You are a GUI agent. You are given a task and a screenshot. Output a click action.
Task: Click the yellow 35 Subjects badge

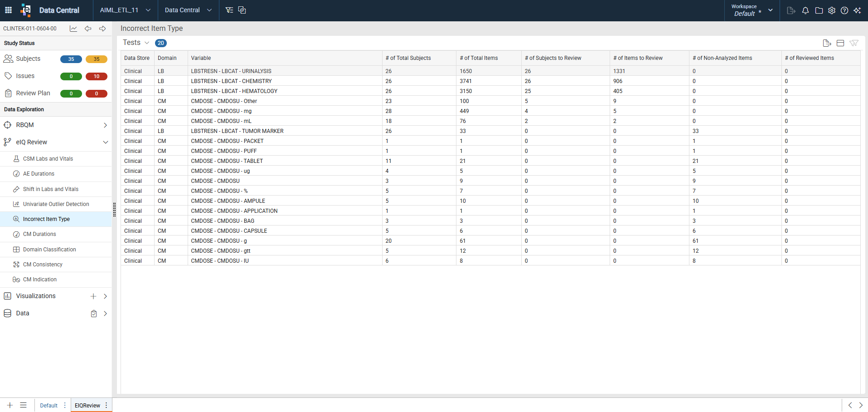[97, 59]
